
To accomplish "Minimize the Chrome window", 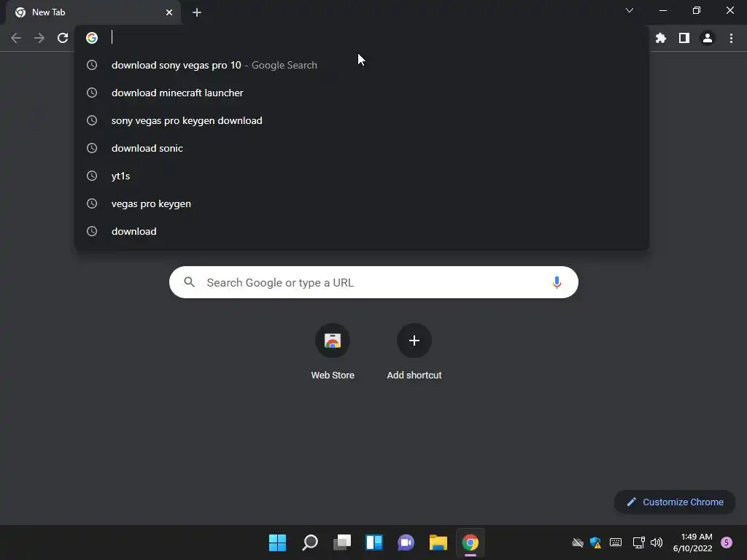I will pyautogui.click(x=663, y=10).
